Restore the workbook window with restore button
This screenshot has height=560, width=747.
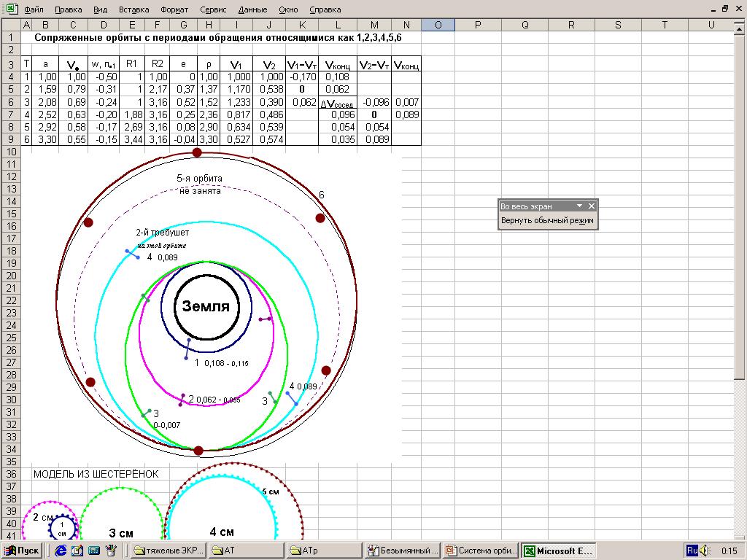(x=725, y=9)
